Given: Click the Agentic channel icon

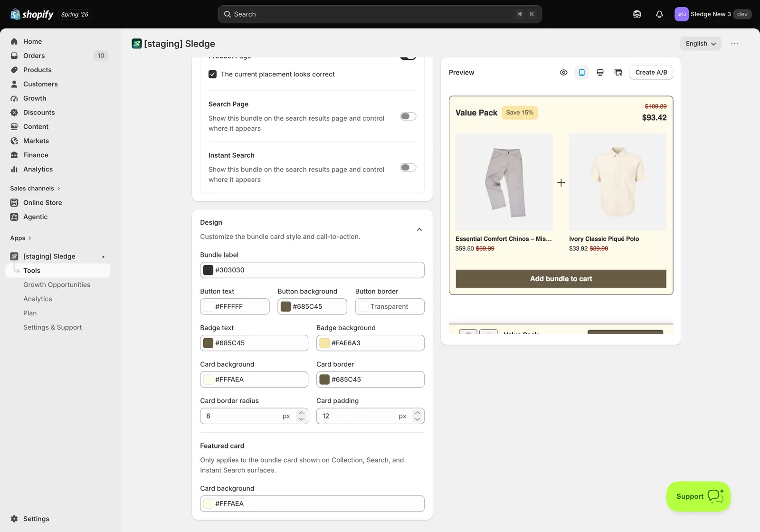Looking at the screenshot, I should [x=14, y=217].
